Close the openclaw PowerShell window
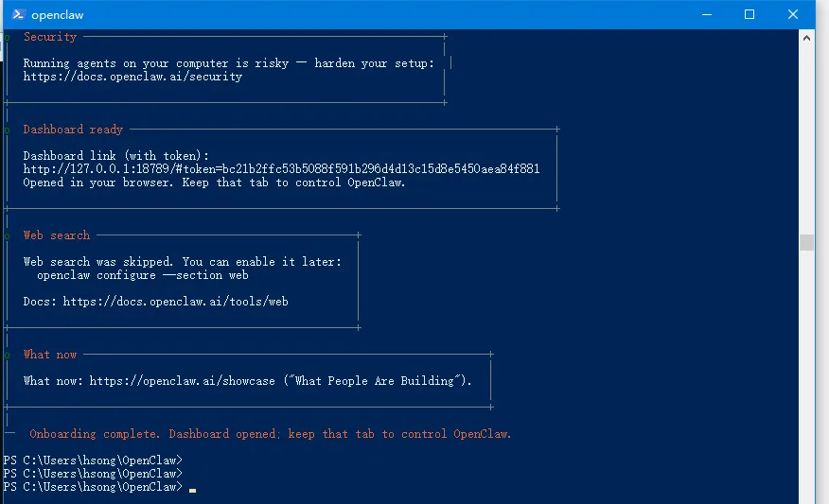 792,14
